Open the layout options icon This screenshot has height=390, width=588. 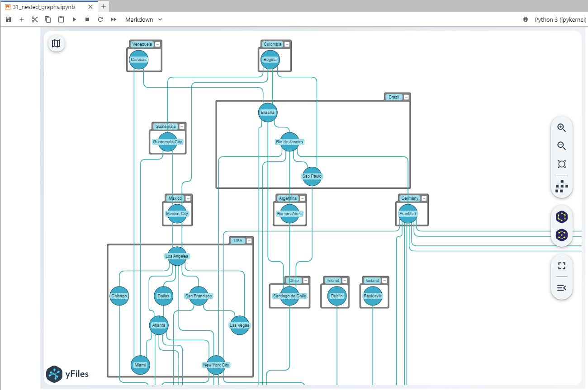pyautogui.click(x=562, y=186)
